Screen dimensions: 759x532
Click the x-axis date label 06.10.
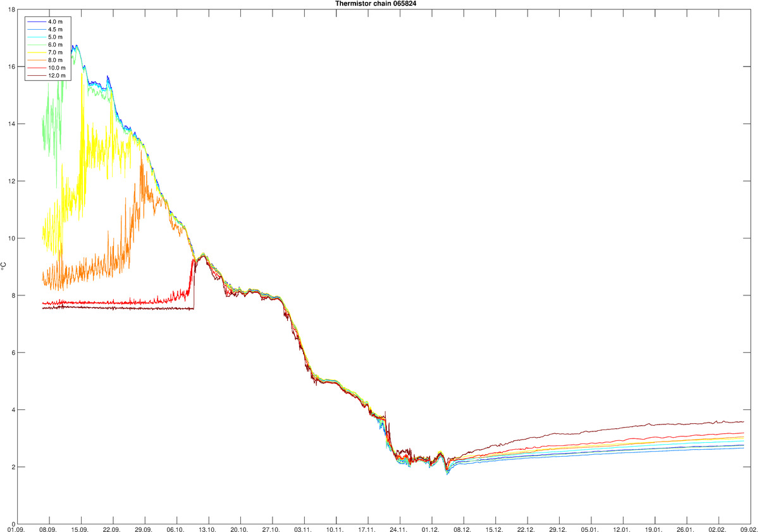tap(175, 529)
